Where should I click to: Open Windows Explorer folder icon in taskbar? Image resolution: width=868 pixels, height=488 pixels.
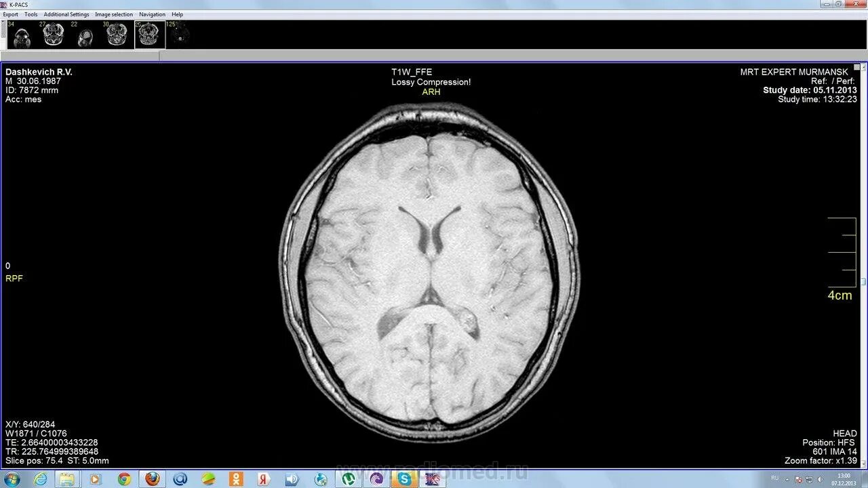pyautogui.click(x=67, y=479)
